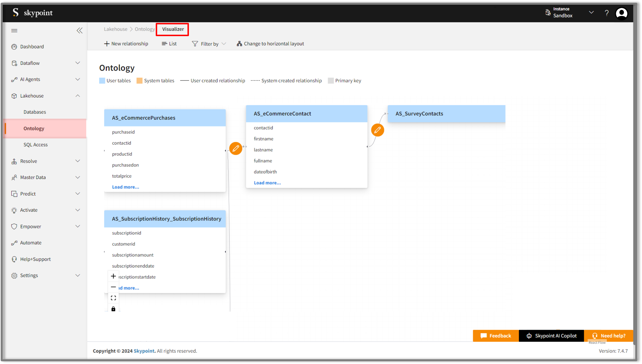Screen dimensions: 642x364
Task: Change to horizontal layout
Action: point(270,44)
